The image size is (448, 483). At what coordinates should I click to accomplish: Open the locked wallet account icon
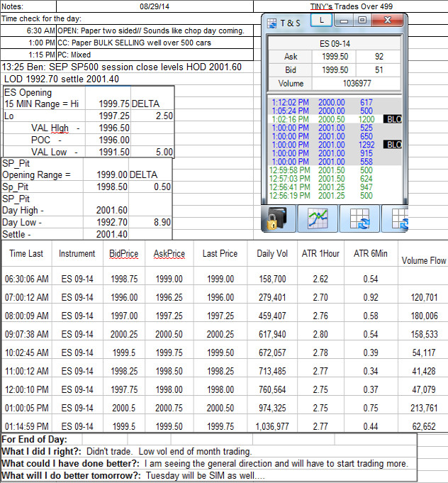click(278, 218)
